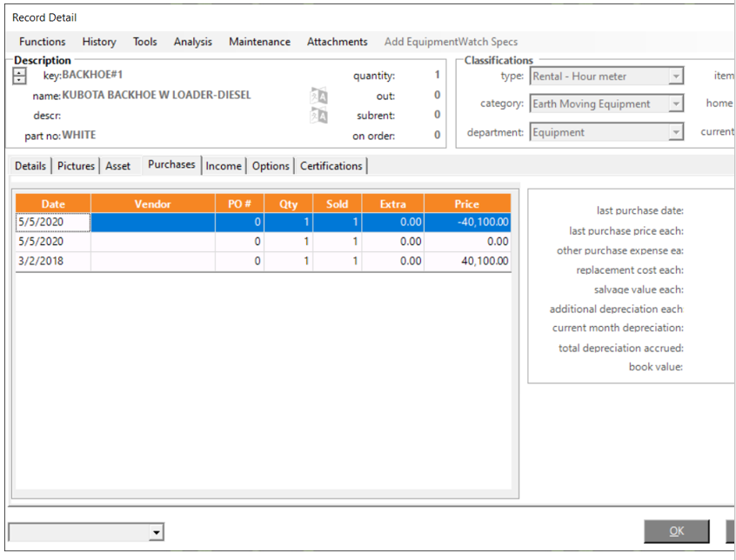This screenshot has height=560, width=736.
Task: Select the Certifications tab
Action: [x=331, y=166]
